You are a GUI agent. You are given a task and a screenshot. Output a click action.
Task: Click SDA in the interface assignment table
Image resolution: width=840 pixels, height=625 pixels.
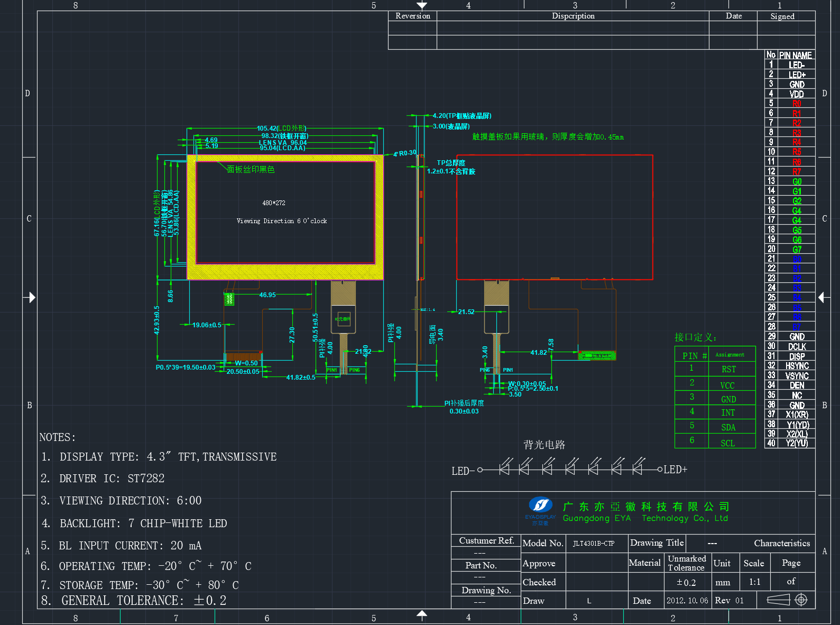(x=728, y=427)
